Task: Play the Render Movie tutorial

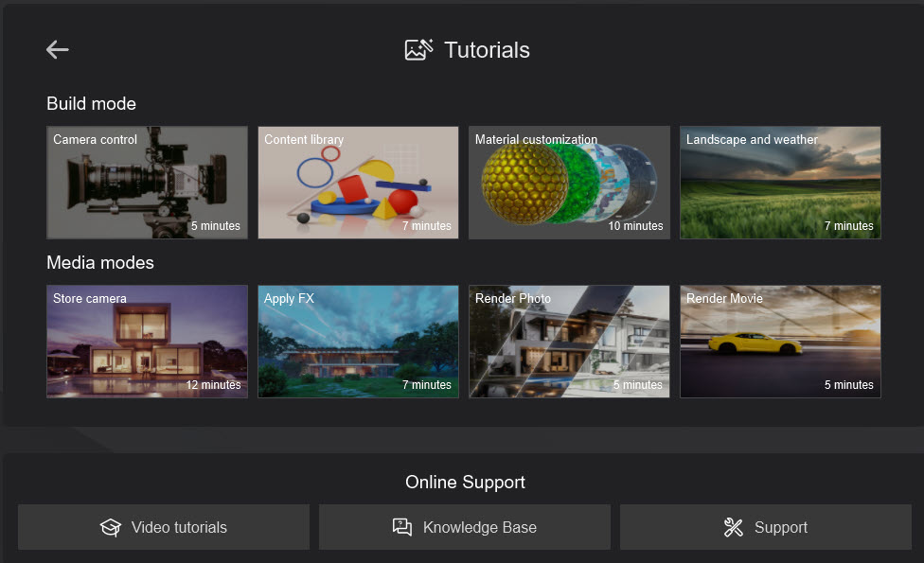Action: (780, 342)
